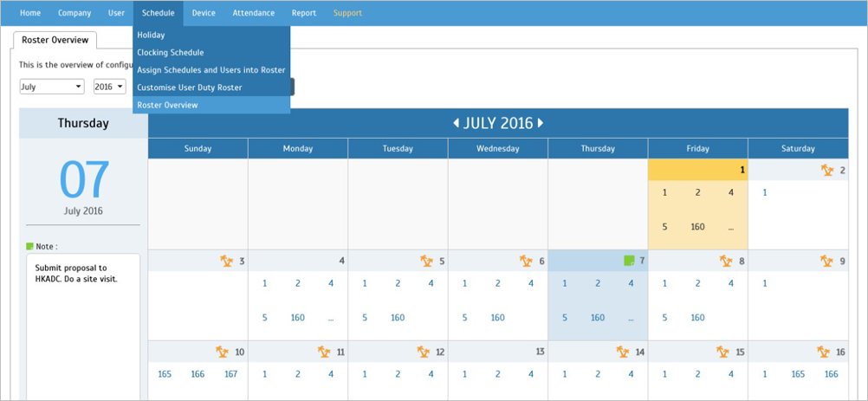
Task: Click schedule 5 on Wednesday July 6
Action: [x=464, y=318]
